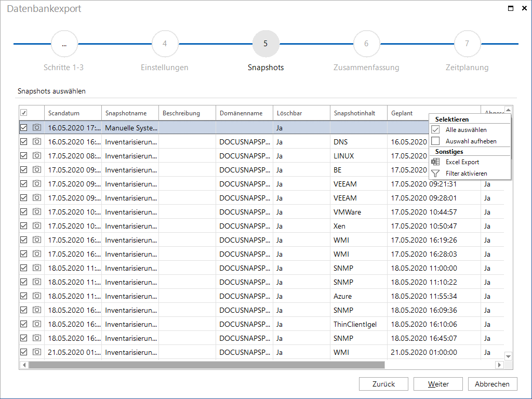Click the LINUX cell in Snapshotinhalt column
This screenshot has width=532, height=399.
359,156
